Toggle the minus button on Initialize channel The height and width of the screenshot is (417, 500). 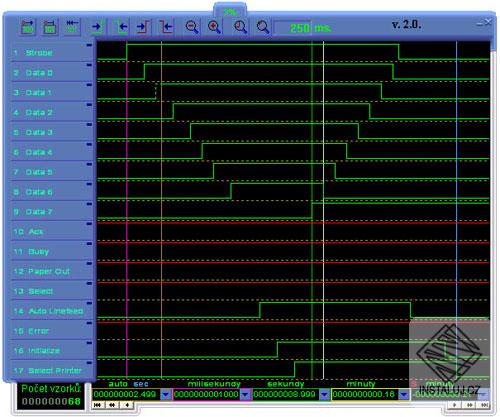pos(89,343)
